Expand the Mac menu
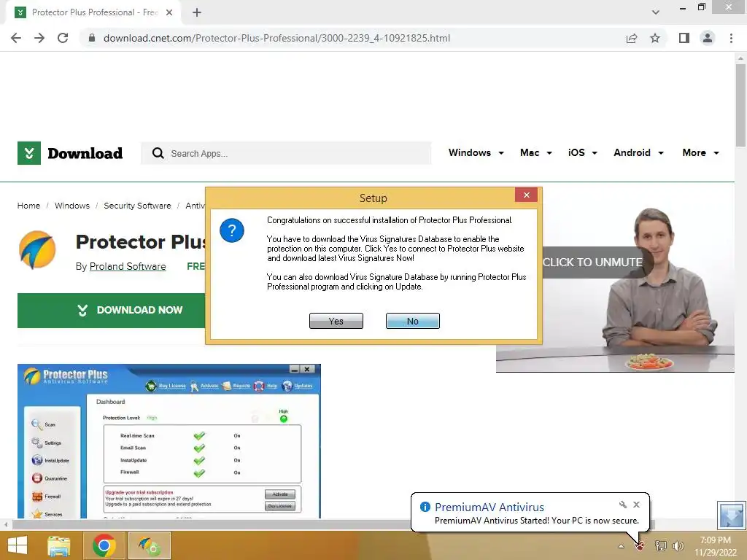 tap(535, 153)
